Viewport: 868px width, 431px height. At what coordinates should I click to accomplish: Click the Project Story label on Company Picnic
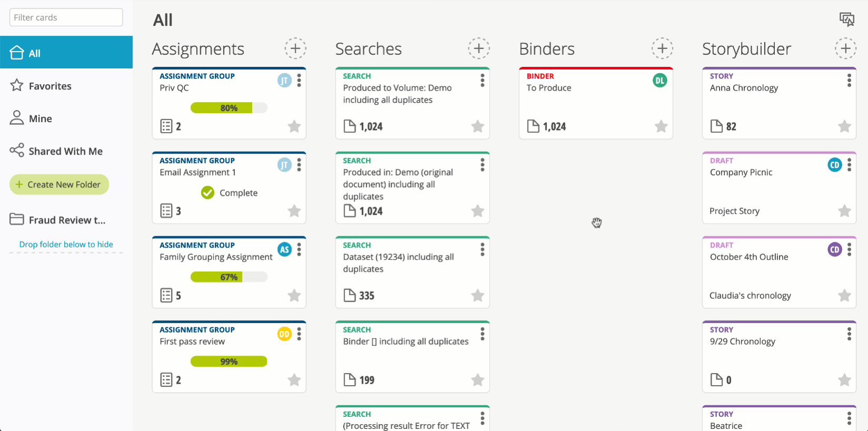[734, 211]
